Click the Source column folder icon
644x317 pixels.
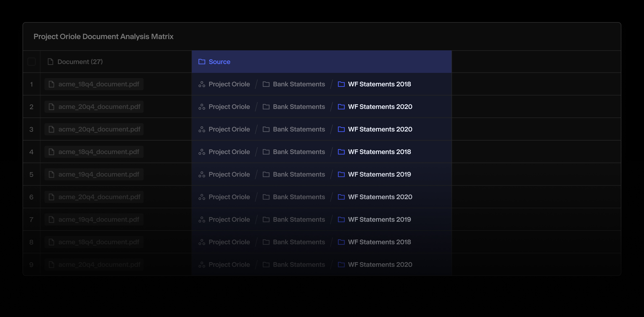(x=202, y=62)
